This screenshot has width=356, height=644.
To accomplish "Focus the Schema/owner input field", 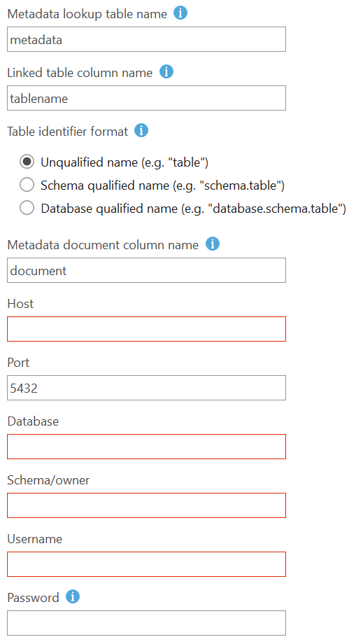I will 146,505.
